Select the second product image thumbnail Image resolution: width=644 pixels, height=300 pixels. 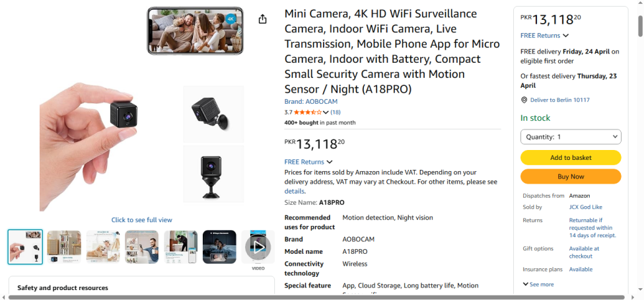tap(64, 247)
